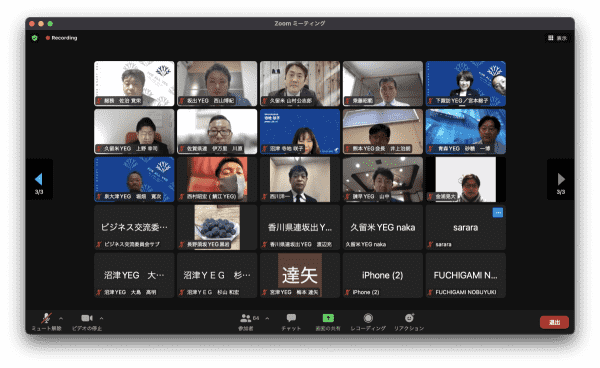Start screen sharing with green share icon
600x368 pixels.
tap(328, 322)
